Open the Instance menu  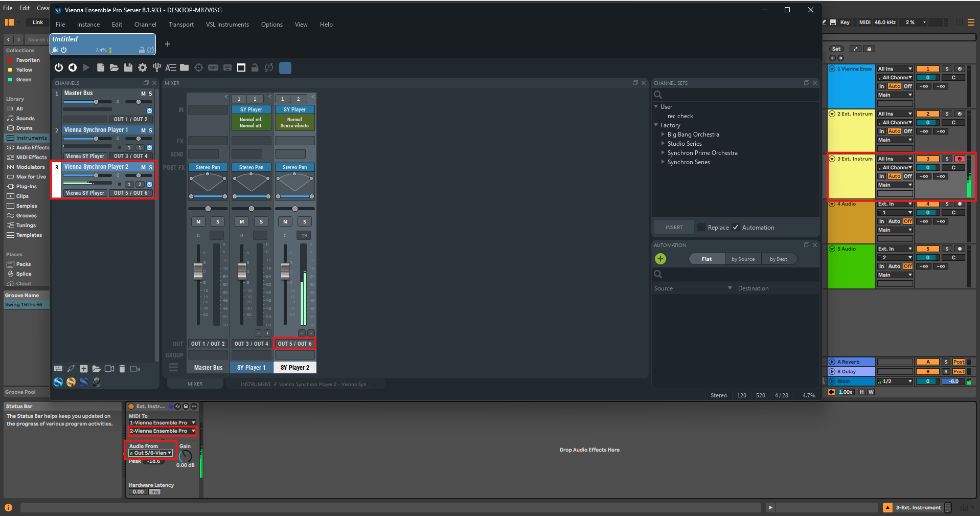pyautogui.click(x=88, y=25)
